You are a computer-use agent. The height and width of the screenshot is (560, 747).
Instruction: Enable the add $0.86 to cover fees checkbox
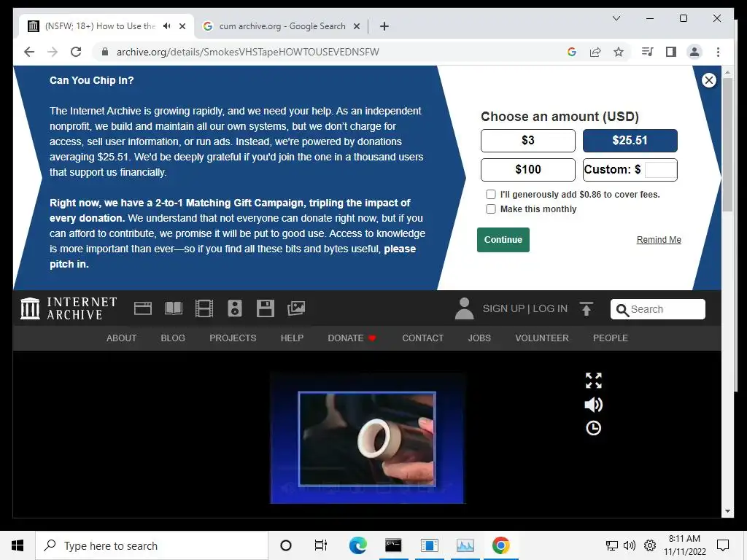[491, 194]
